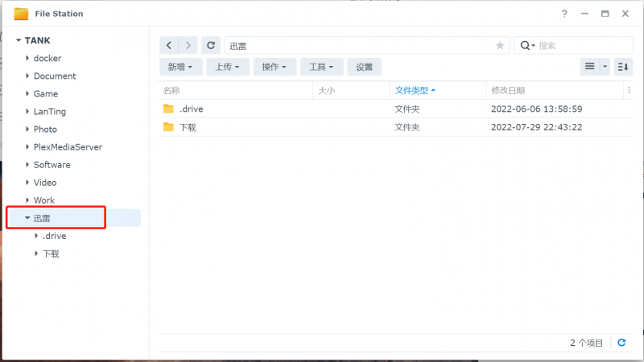Sort by the 修改日期 column header
Image resolution: width=644 pixels, height=362 pixels.
click(x=507, y=90)
